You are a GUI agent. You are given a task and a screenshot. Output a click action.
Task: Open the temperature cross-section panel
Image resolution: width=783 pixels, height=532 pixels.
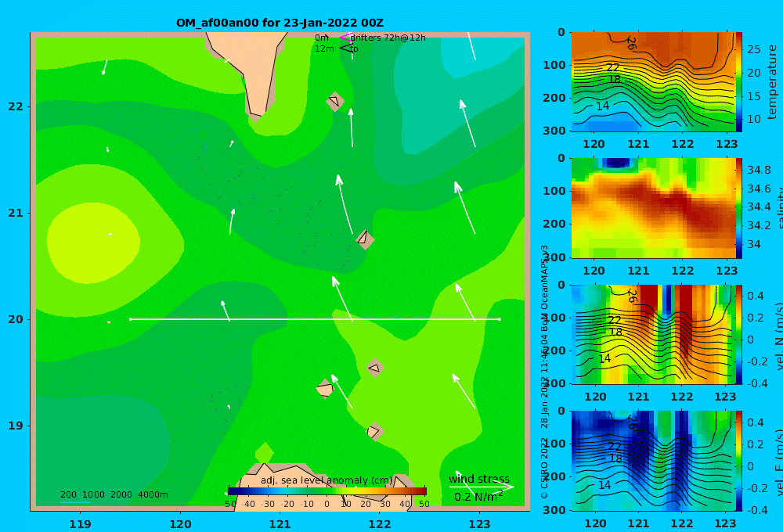point(653,82)
